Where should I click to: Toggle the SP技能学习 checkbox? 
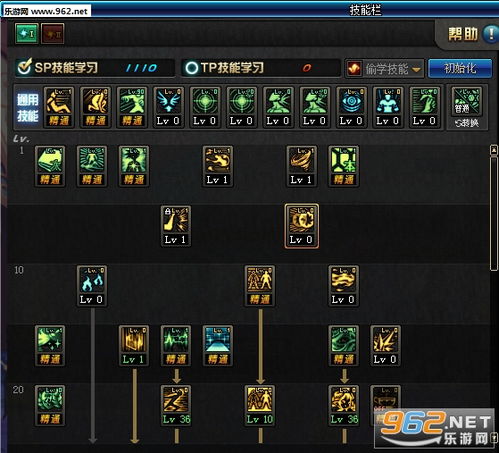(x=24, y=67)
